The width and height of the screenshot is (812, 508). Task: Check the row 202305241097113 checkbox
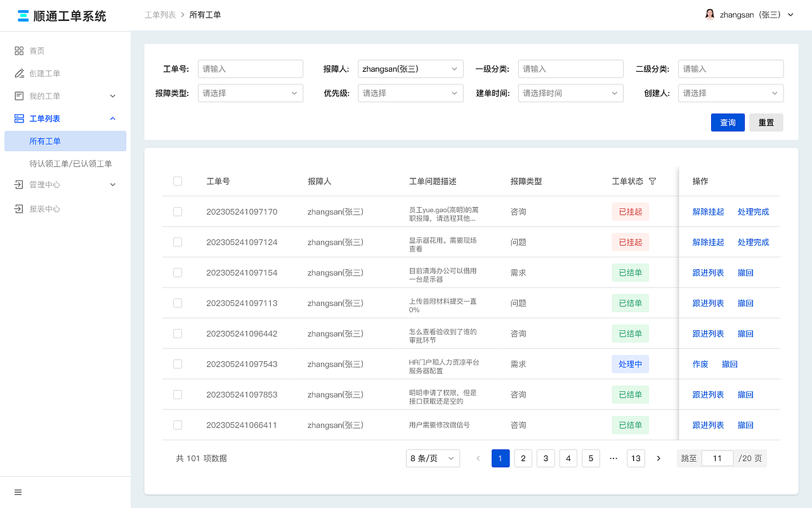(178, 304)
